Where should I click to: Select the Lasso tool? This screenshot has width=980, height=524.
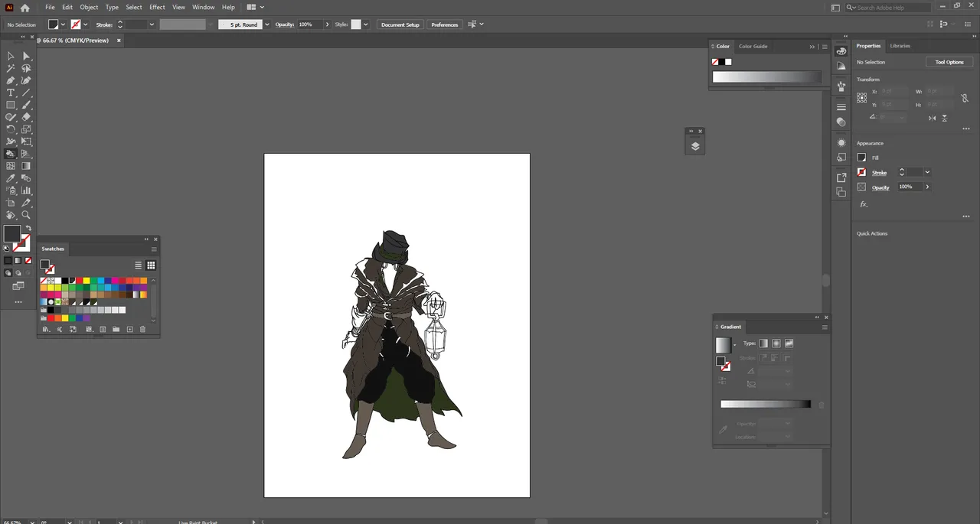click(x=26, y=68)
